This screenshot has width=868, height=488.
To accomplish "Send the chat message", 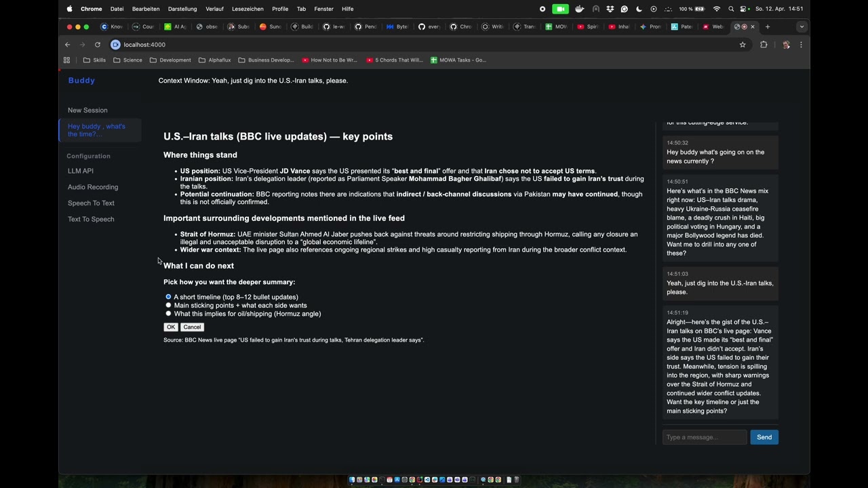I will point(764,437).
